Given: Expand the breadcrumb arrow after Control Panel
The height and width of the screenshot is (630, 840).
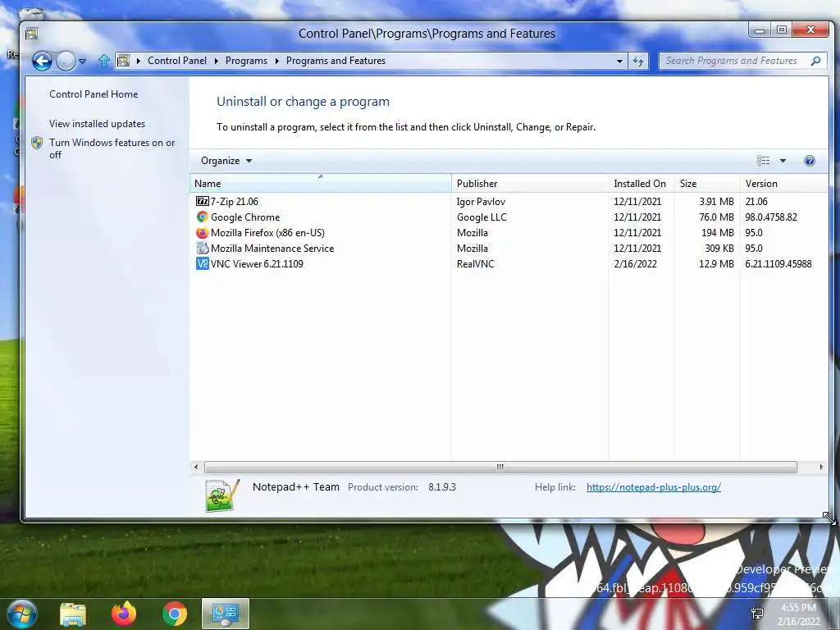Looking at the screenshot, I should 217,61.
